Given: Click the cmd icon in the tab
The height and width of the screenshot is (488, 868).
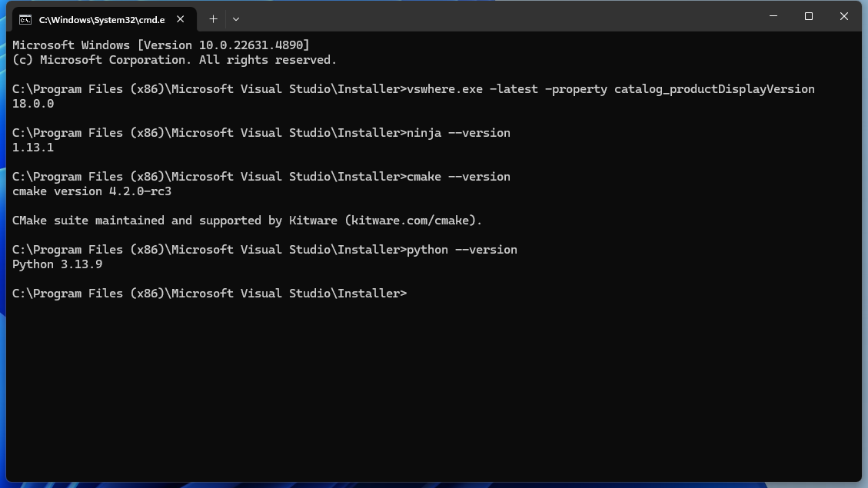Looking at the screenshot, I should 25,19.
